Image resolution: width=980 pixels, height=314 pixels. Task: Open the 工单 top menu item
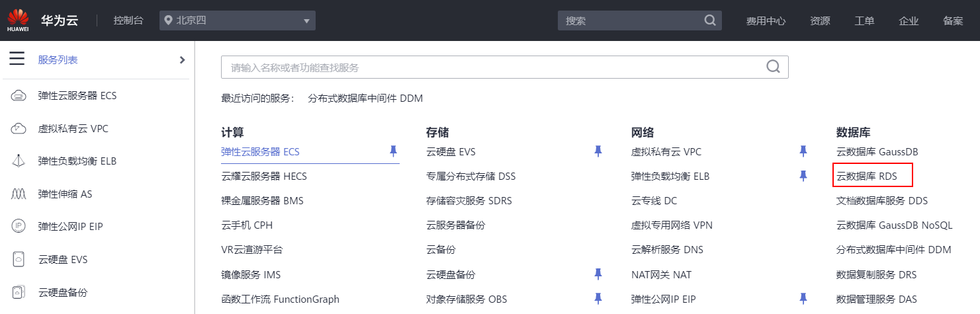pos(864,20)
